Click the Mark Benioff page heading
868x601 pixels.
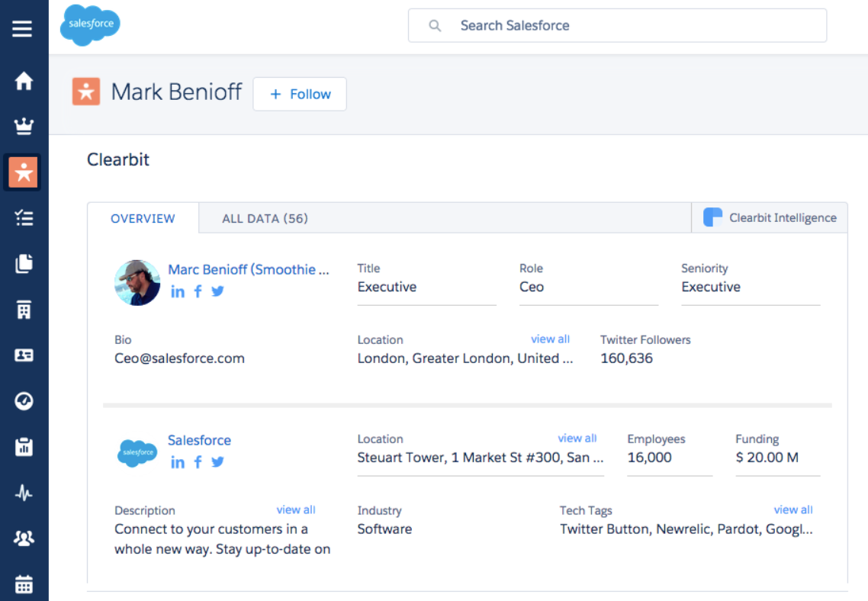pyautogui.click(x=177, y=92)
